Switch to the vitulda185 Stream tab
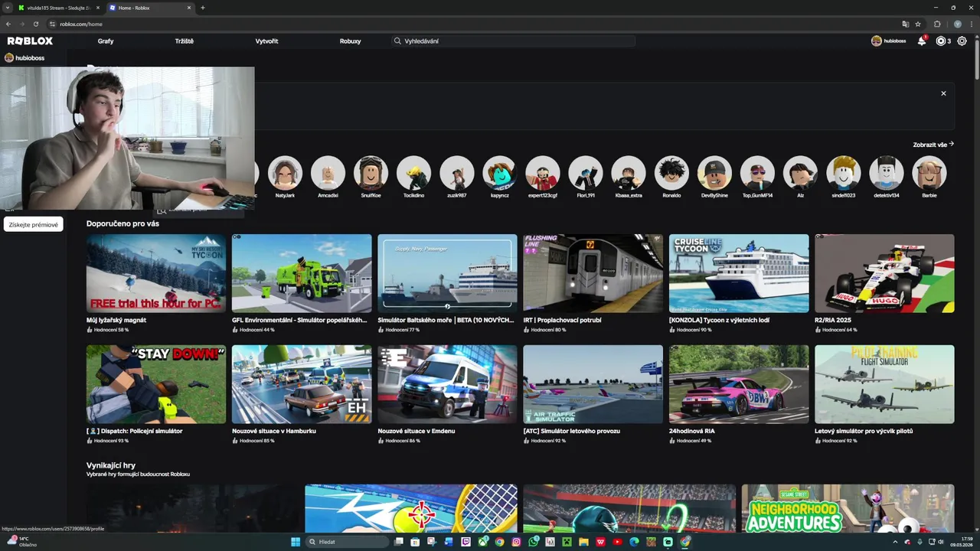 59,8
